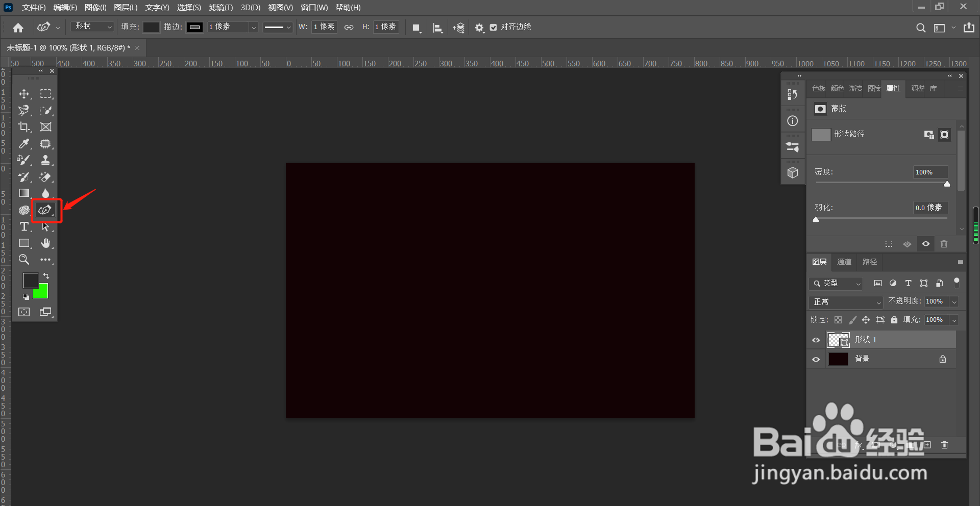Open the 图像(I) menu
Viewport: 980px width, 506px height.
95,8
